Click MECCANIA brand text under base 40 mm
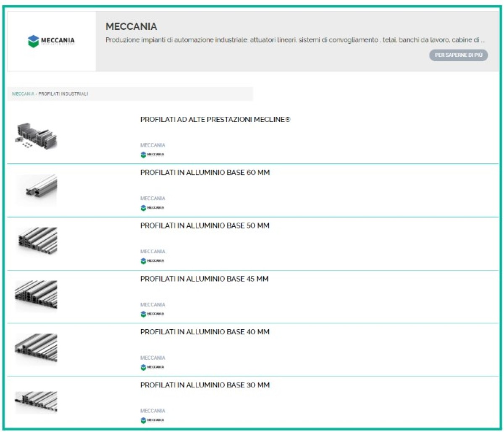This screenshot has height=432, width=504. click(153, 358)
